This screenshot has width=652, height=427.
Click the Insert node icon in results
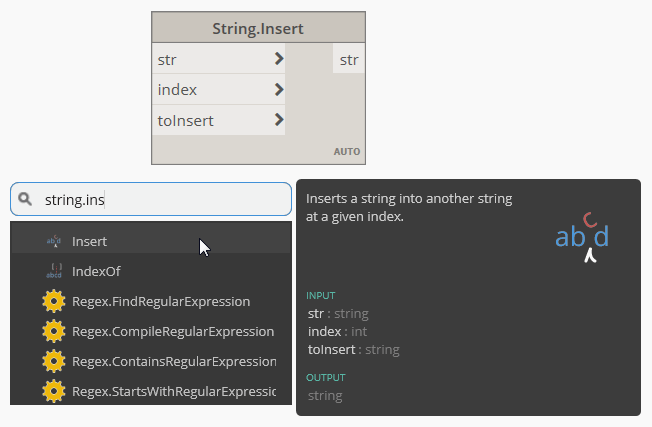[54, 241]
